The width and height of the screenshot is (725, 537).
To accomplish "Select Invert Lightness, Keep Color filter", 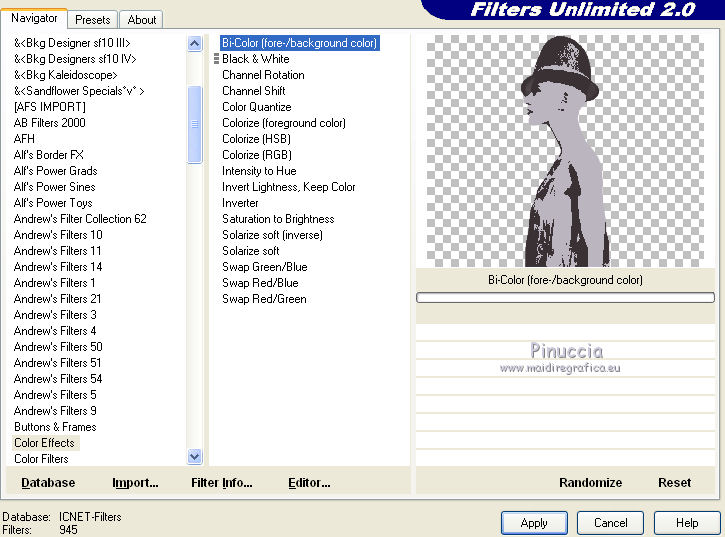I will point(289,187).
